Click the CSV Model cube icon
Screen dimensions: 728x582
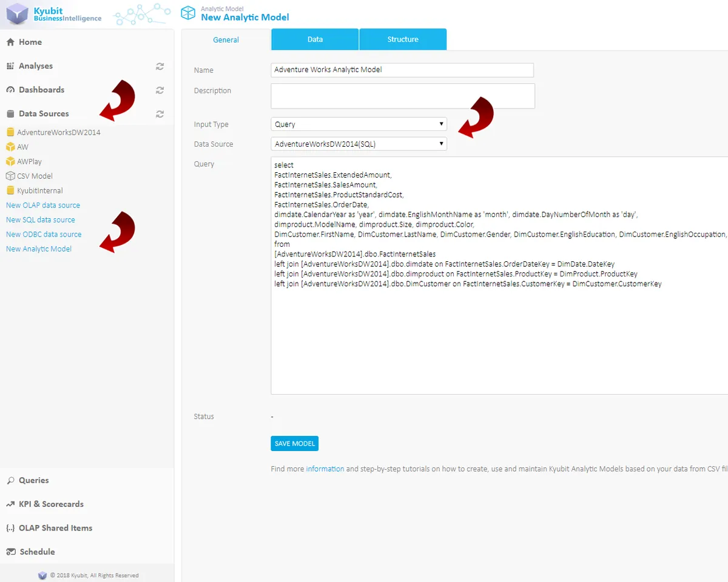[x=10, y=176]
